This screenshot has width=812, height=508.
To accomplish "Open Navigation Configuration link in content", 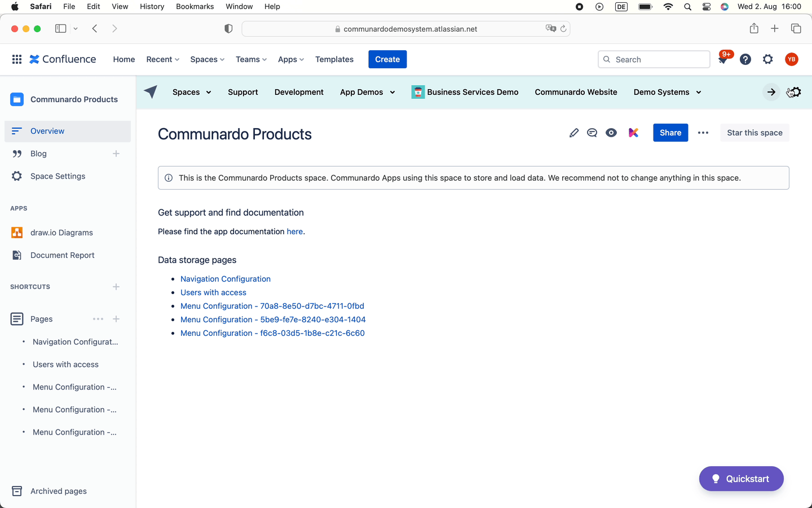I will point(226,279).
